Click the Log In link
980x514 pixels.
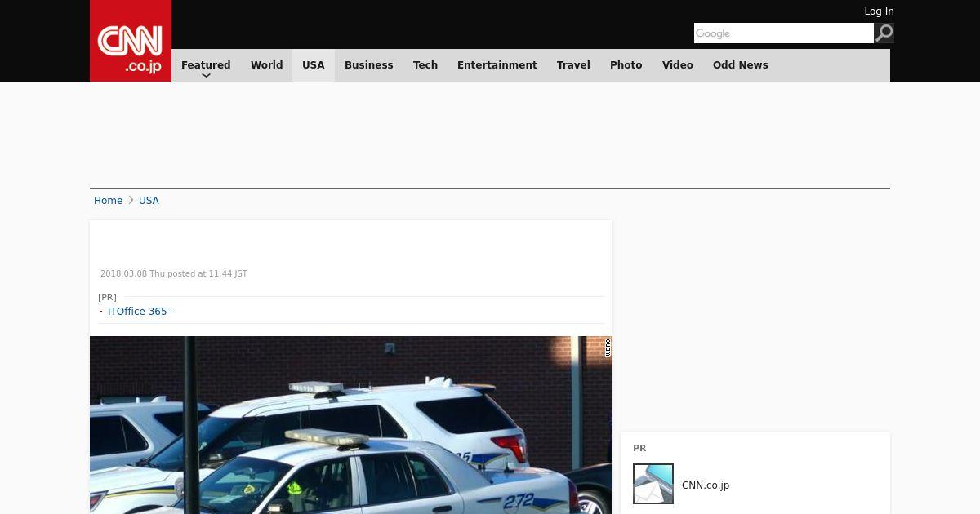[879, 11]
